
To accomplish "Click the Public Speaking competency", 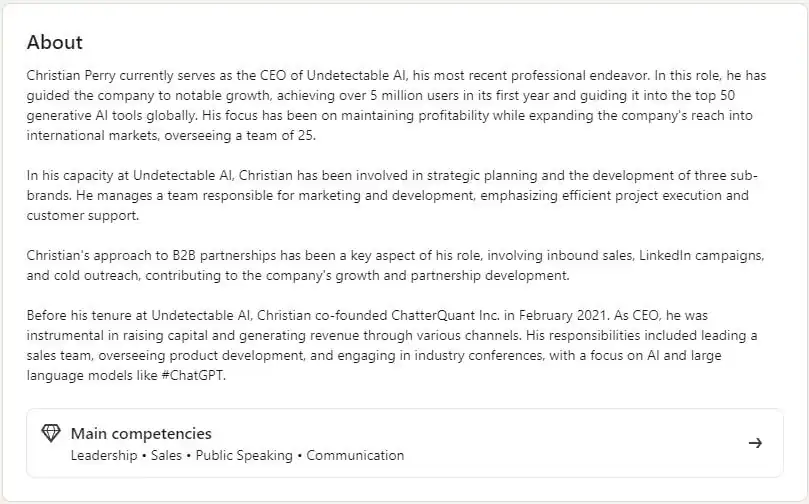I will pos(244,456).
